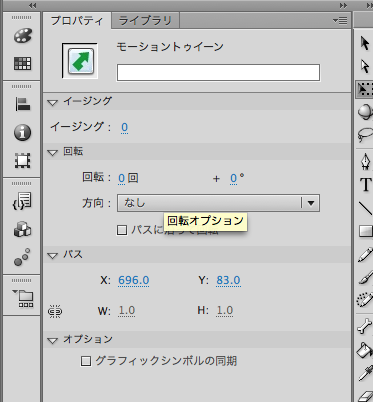The width and height of the screenshot is (373, 402).
Task: Click the tween instance name field
Action: click(218, 72)
